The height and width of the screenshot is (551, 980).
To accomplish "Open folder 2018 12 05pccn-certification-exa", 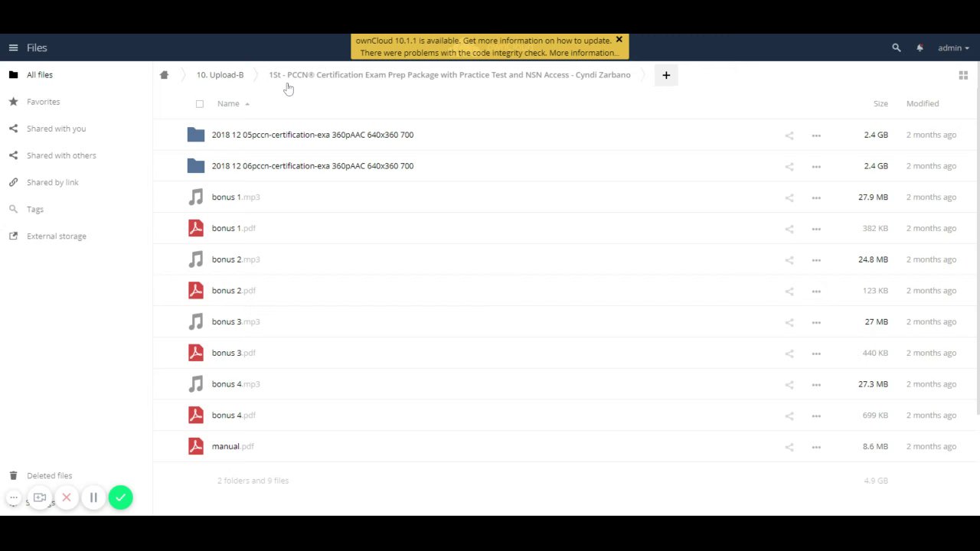I will (x=312, y=135).
